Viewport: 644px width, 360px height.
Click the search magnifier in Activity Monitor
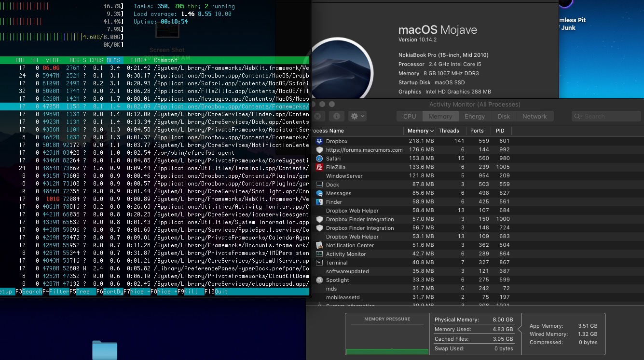pos(578,116)
